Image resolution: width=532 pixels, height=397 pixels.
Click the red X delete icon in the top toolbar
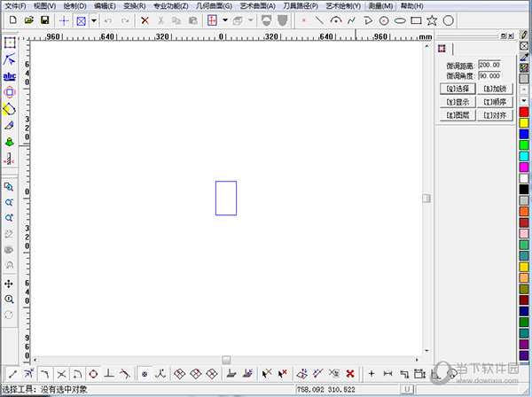click(145, 20)
